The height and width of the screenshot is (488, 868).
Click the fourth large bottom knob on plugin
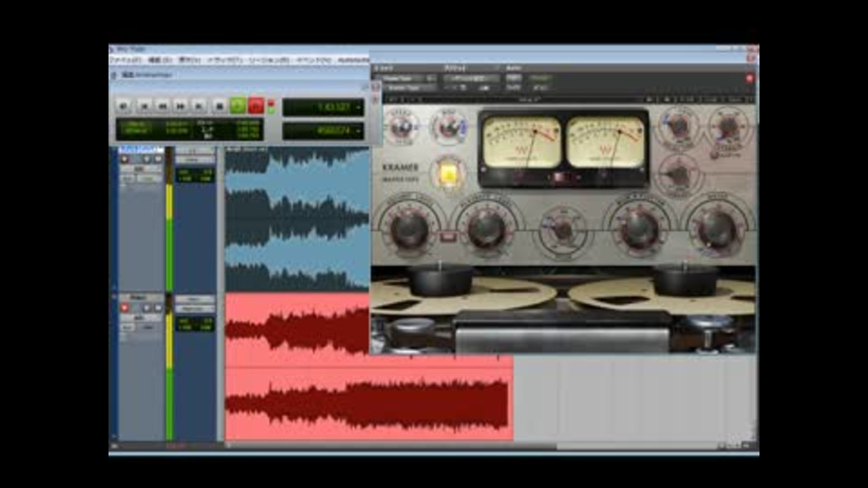coord(639,229)
